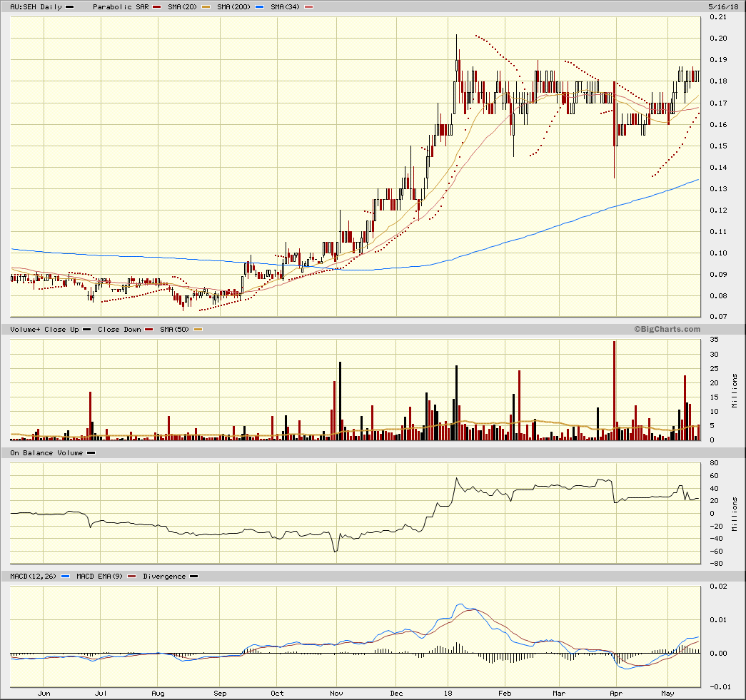The image size is (746, 700).
Task: Click the Oct month label
Action: click(x=277, y=694)
